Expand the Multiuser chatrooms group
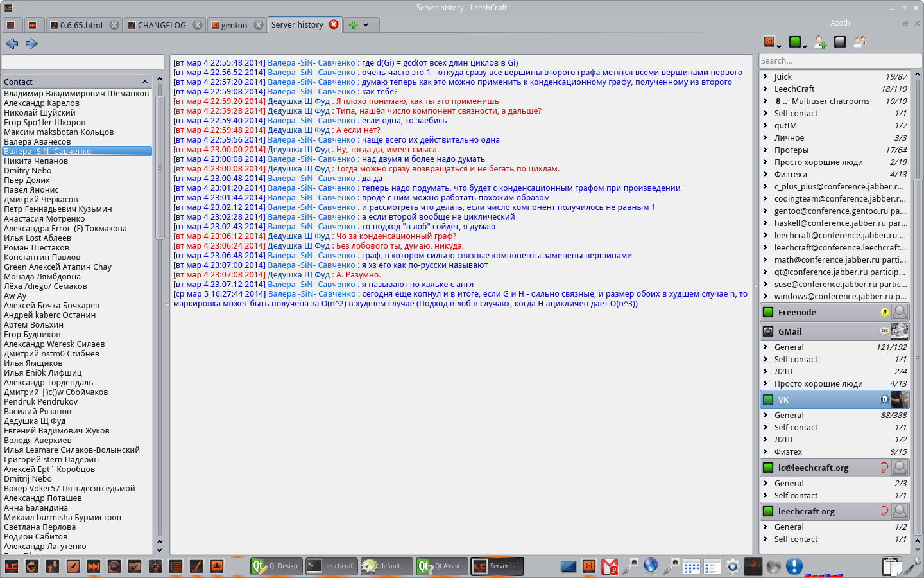 click(x=766, y=101)
